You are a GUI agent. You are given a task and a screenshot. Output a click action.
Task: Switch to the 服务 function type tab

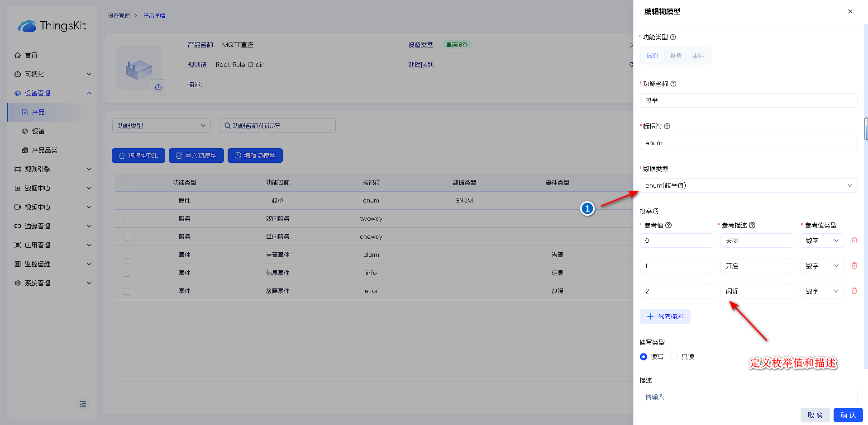(x=675, y=56)
